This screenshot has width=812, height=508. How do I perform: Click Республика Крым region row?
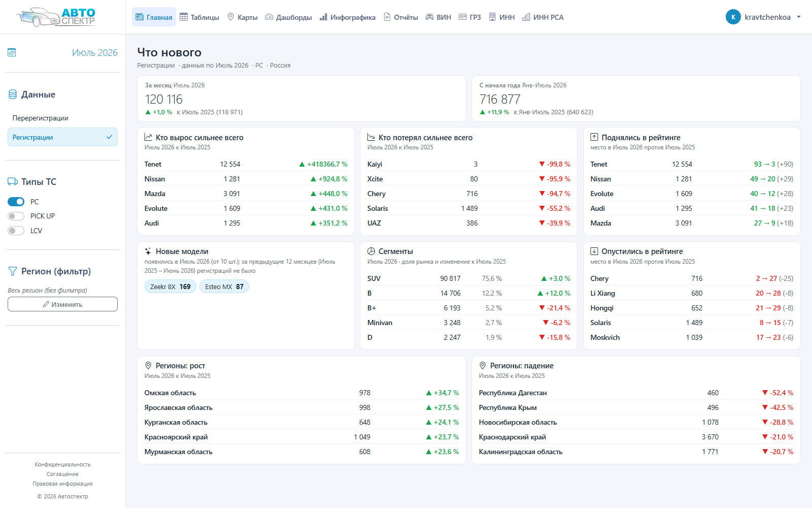click(636, 407)
